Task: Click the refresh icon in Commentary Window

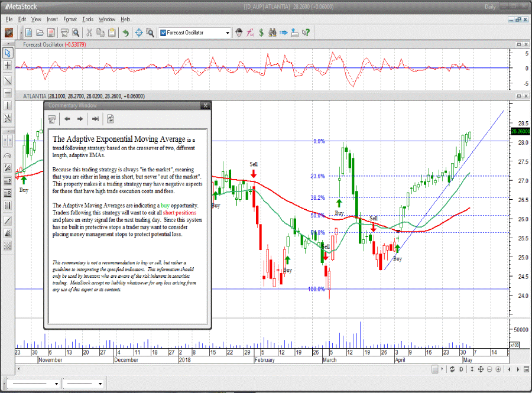Action: (111, 119)
